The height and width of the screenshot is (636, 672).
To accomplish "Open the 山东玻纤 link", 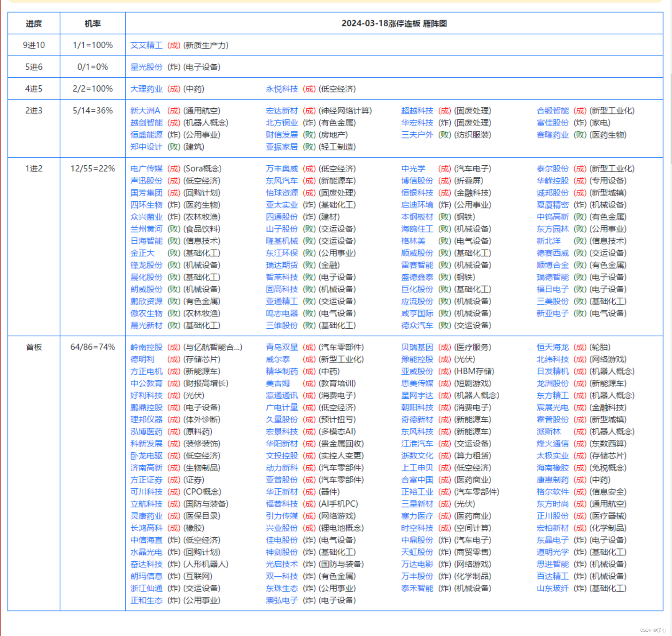I will click(x=553, y=588).
